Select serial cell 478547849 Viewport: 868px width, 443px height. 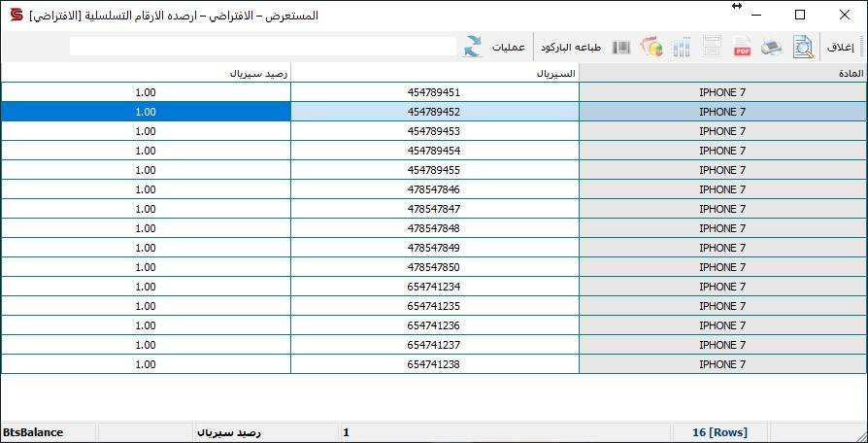tap(435, 248)
